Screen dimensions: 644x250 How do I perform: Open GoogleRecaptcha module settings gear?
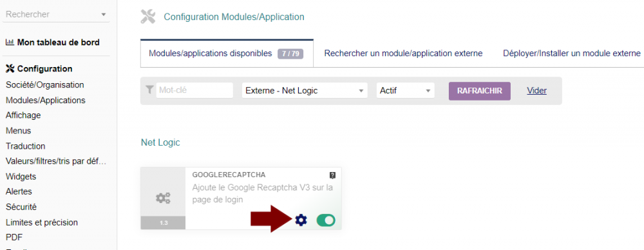(x=301, y=220)
